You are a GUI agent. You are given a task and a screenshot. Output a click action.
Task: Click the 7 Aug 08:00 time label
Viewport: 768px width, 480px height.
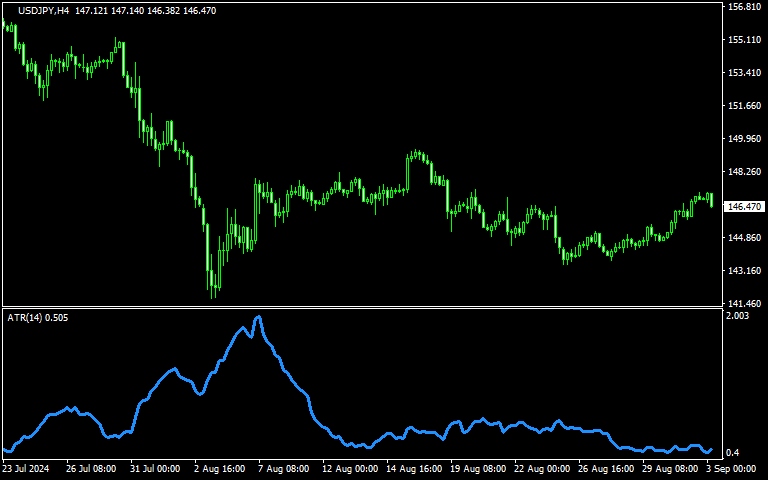[283, 468]
